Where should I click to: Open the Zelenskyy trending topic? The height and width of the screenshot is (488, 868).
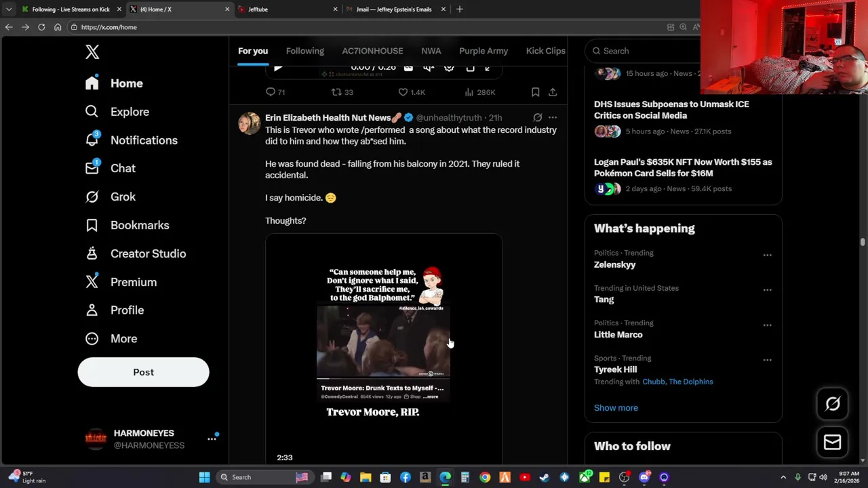615,265
